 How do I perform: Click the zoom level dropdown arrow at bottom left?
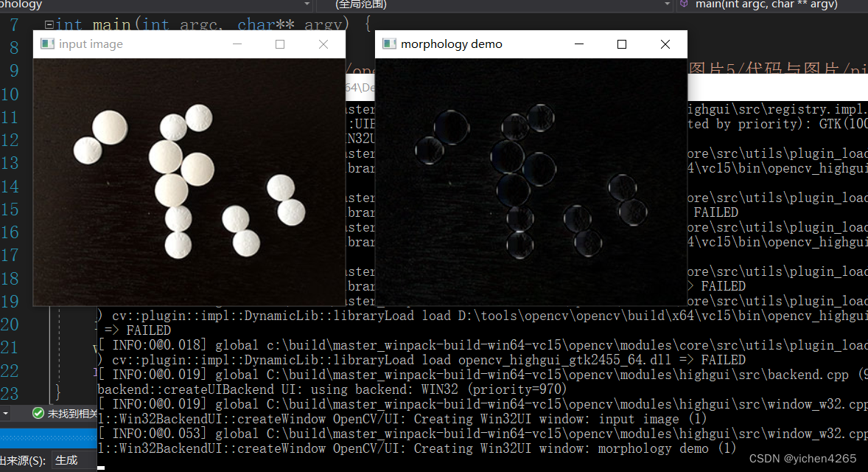pos(5,413)
